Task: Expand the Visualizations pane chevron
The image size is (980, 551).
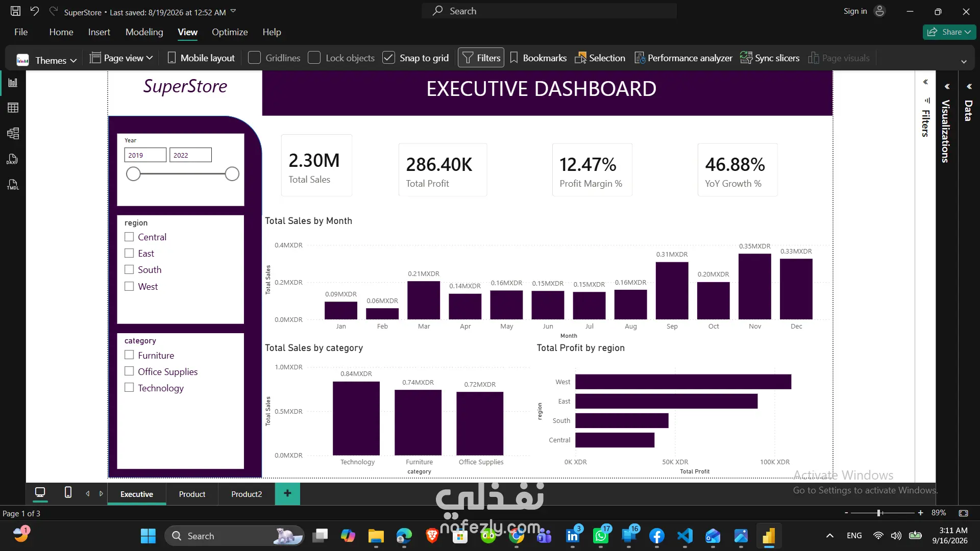Action: tap(947, 86)
